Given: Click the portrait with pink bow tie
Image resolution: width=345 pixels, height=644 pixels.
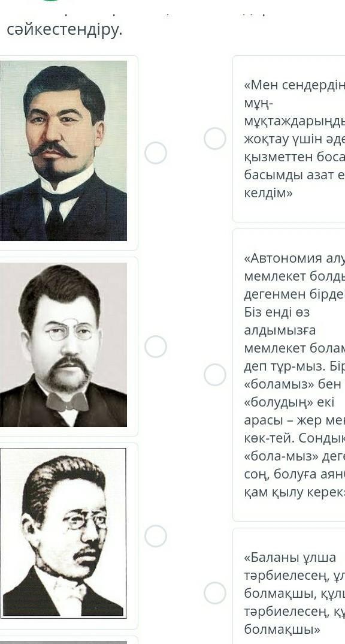Looking at the screenshot, I should click(x=63, y=345).
